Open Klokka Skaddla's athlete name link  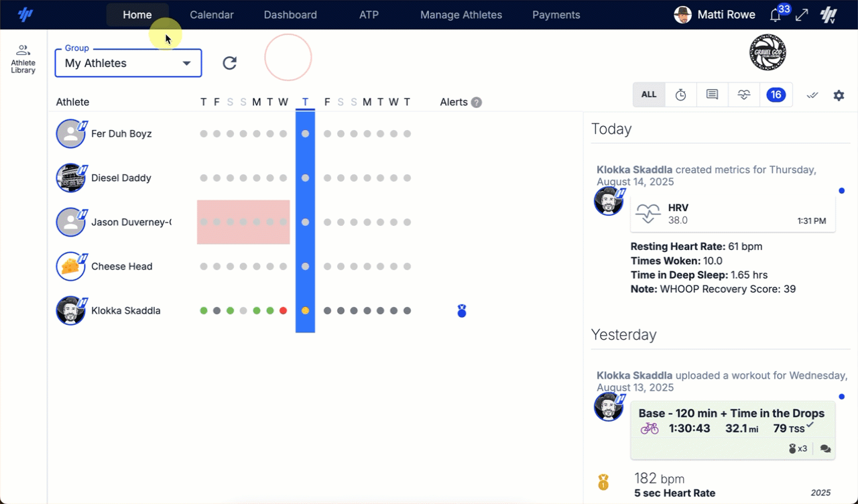pos(125,311)
